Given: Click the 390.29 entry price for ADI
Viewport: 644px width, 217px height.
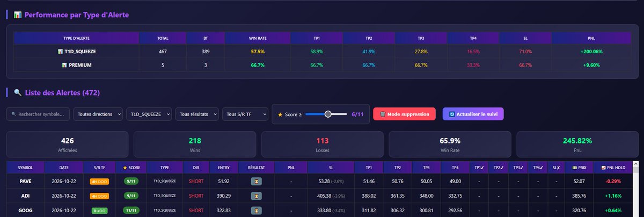Looking at the screenshot, I should point(224,197).
